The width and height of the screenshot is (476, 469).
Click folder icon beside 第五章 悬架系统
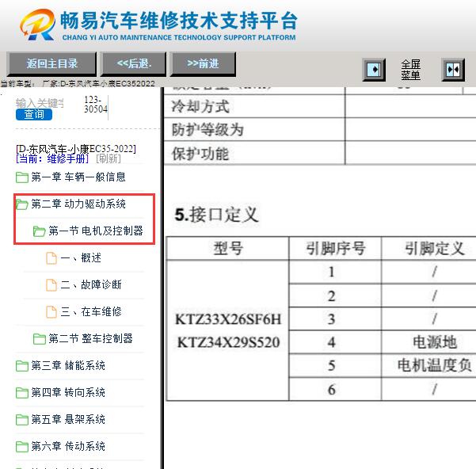22,420
